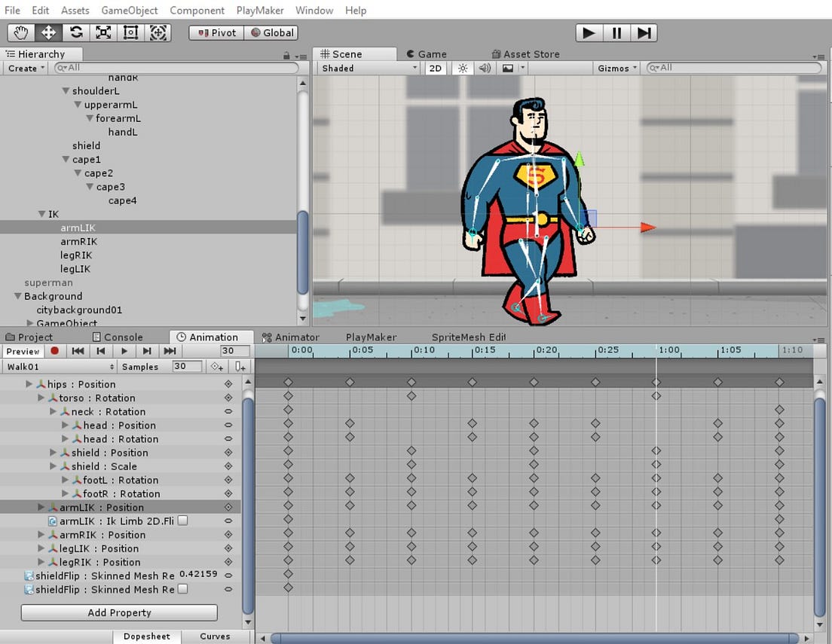This screenshot has height=644, width=832.
Task: Click Preview in the Animation window
Action: (23, 351)
